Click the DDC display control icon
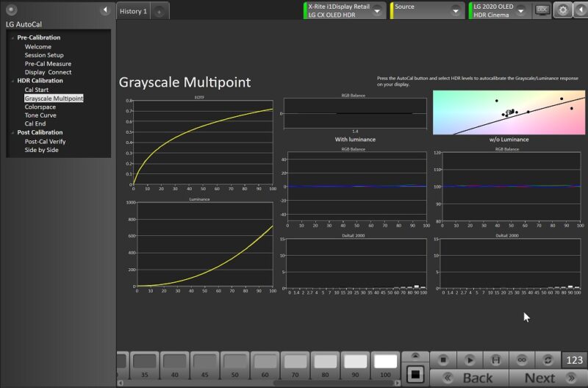This screenshot has width=588, height=388. pyautogui.click(x=542, y=10)
